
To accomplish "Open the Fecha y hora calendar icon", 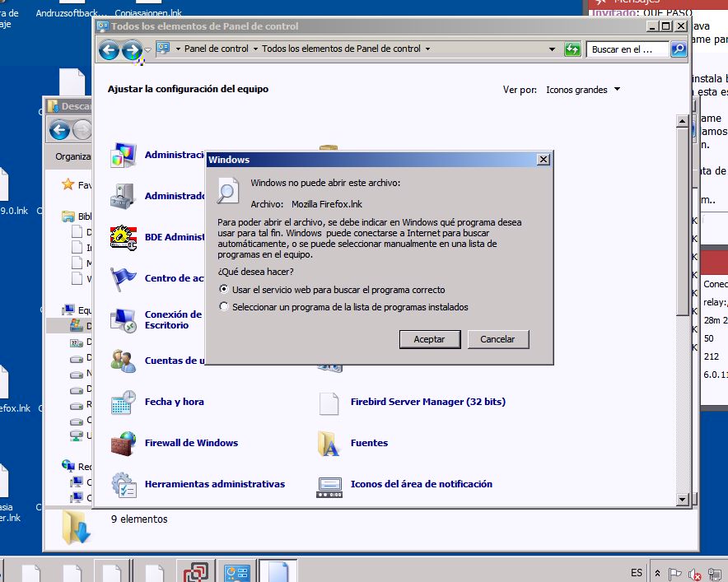I will 124,403.
